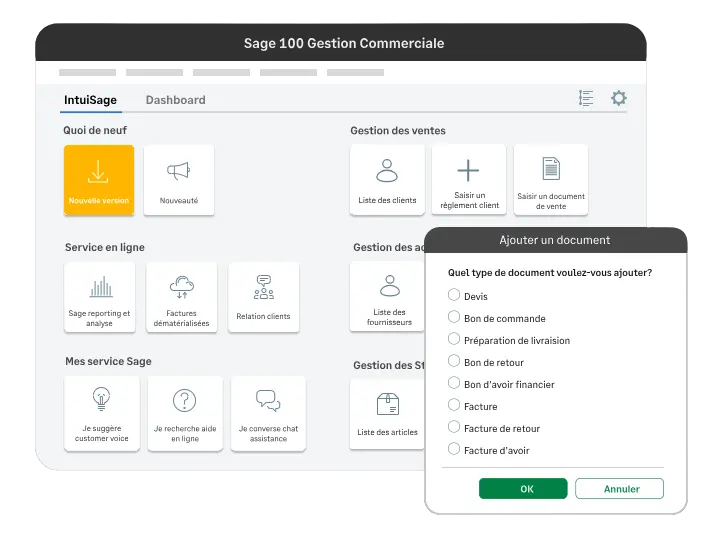
Task: Open the Nouvelle version download tile
Action: click(x=99, y=180)
